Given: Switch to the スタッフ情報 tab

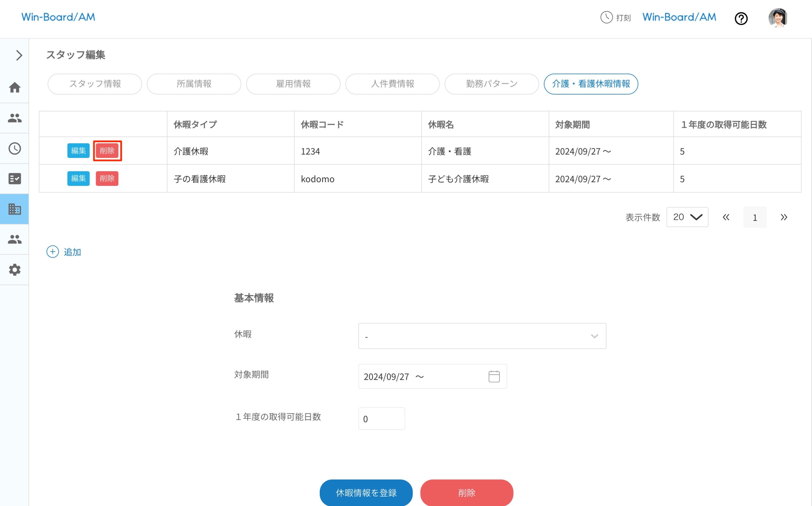Looking at the screenshot, I should pyautogui.click(x=95, y=84).
